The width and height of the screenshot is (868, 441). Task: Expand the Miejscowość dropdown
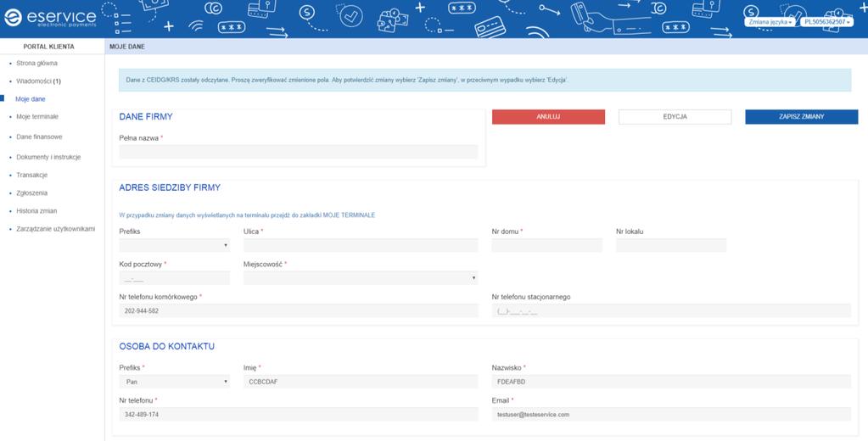coord(361,278)
